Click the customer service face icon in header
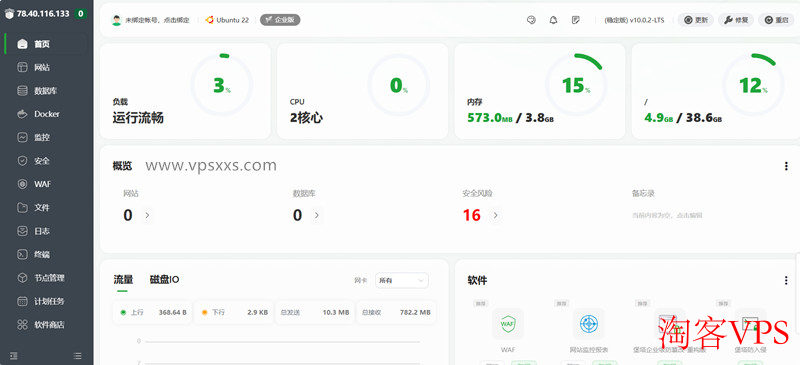The image size is (800, 365). tap(531, 20)
